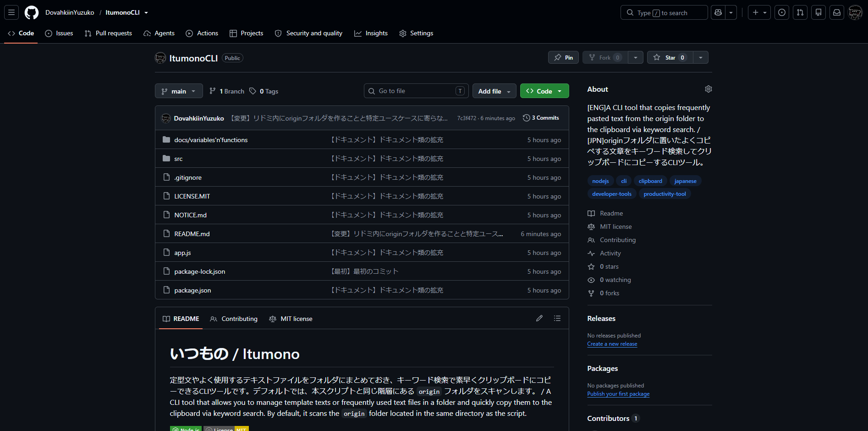Click the src folder icon
868x431 pixels.
tap(166, 158)
